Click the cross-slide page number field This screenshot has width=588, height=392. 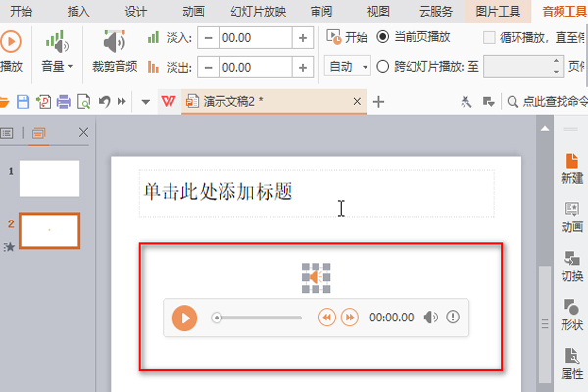point(518,67)
